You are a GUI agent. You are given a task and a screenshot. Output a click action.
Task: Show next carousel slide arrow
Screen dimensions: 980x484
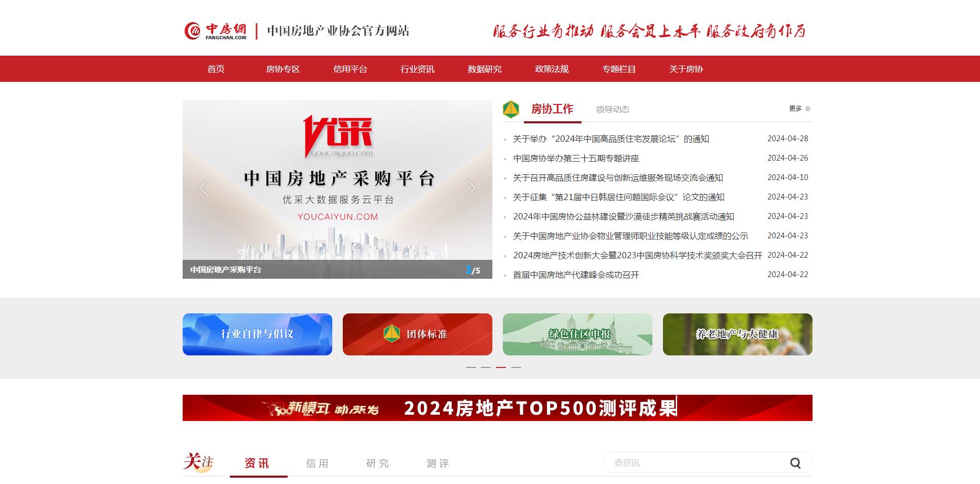[x=471, y=188]
